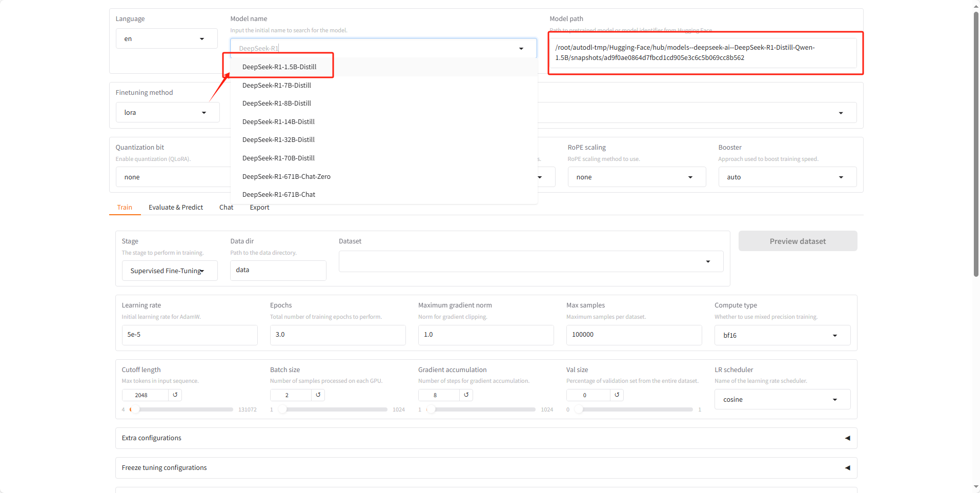This screenshot has height=493, width=980.
Task: Adjust the Gradient accumulation slider
Action: click(481, 409)
